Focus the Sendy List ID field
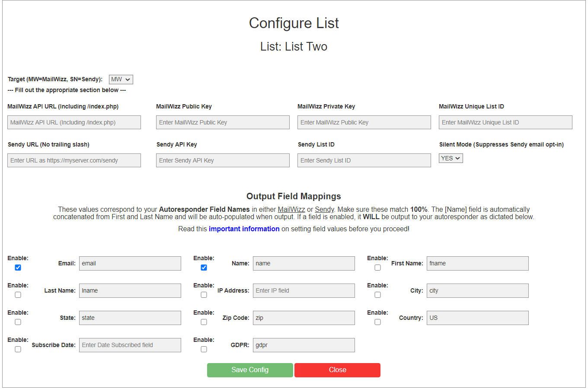 (x=364, y=160)
